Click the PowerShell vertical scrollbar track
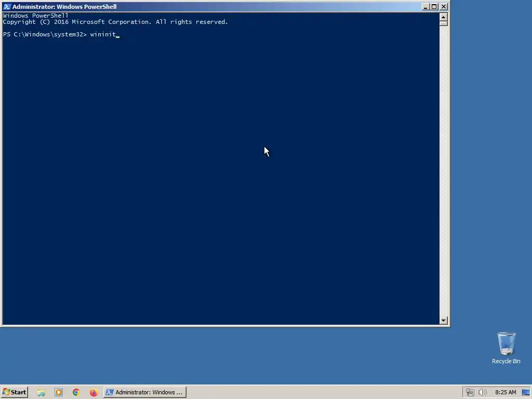Image resolution: width=532 pixels, height=399 pixels. tap(444, 170)
